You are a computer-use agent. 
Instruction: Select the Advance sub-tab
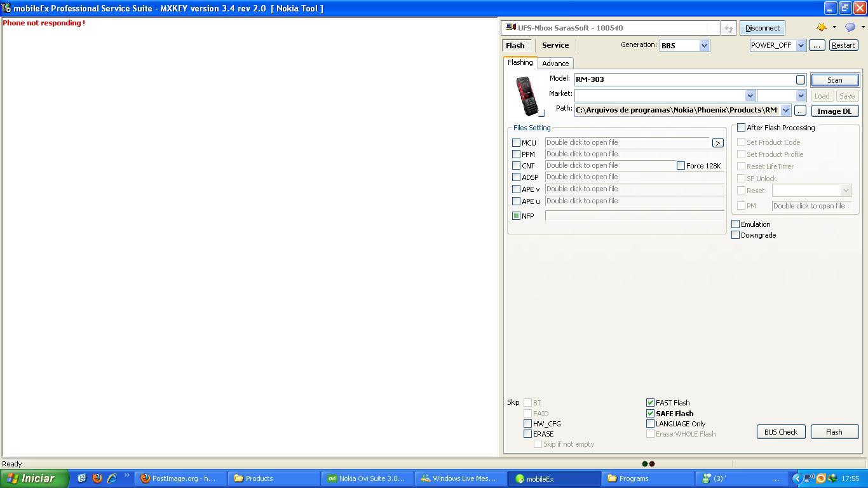pos(555,64)
